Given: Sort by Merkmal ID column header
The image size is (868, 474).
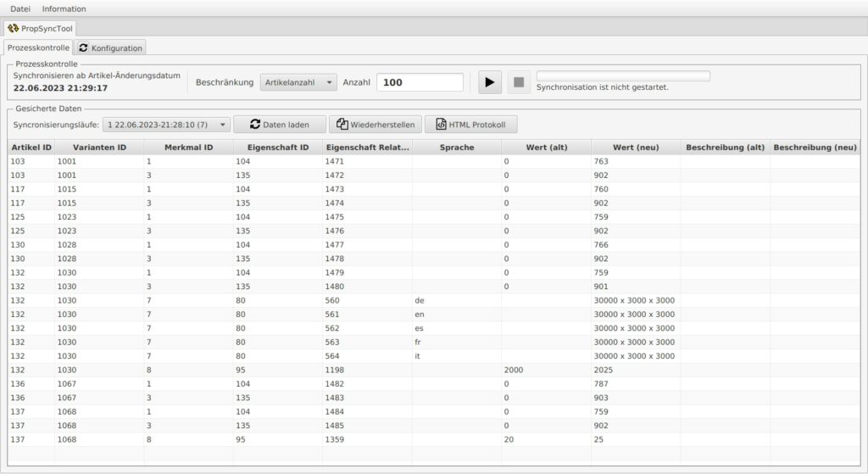Looking at the screenshot, I should (x=189, y=148).
